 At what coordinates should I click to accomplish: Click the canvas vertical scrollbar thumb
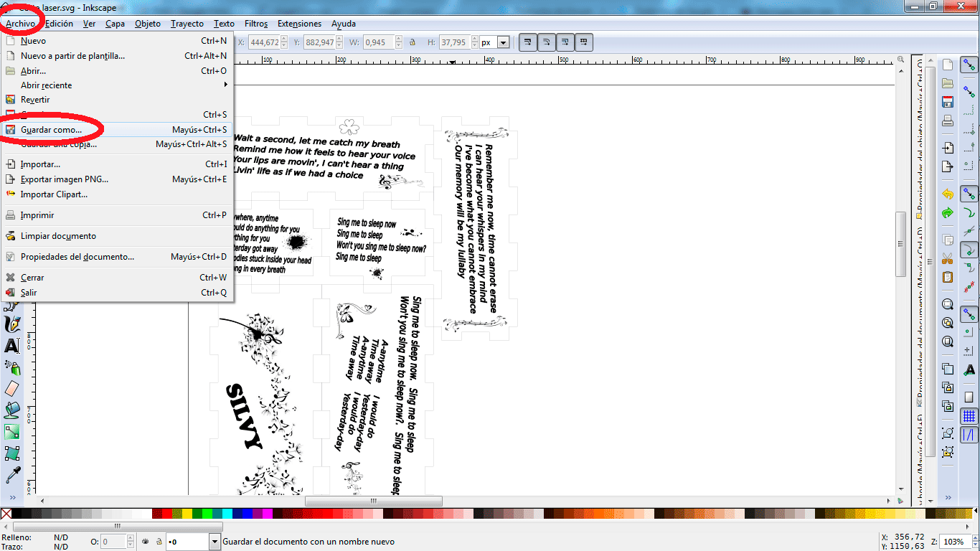(x=900, y=245)
